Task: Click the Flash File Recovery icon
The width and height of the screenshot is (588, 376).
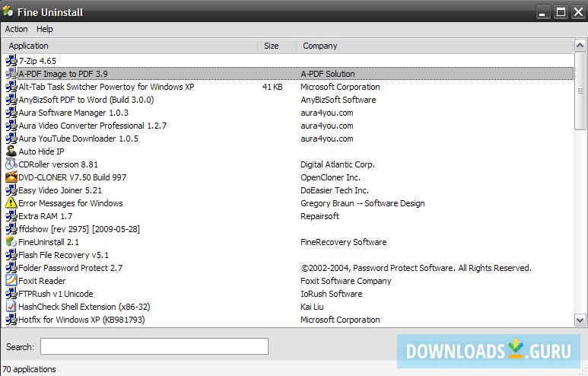Action: 11,255
